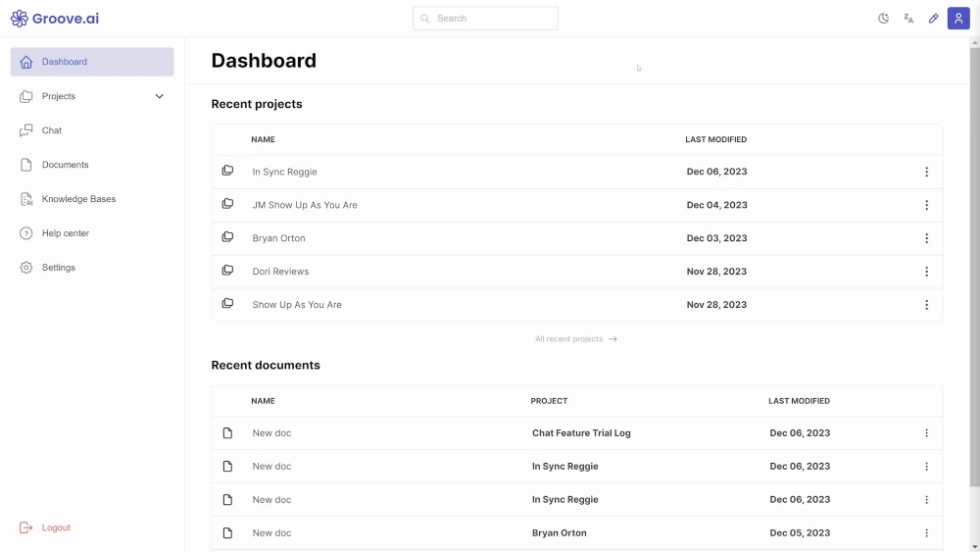The height and width of the screenshot is (552, 980).
Task: Open the Bryan Orton project row
Action: pyautogui.click(x=279, y=238)
